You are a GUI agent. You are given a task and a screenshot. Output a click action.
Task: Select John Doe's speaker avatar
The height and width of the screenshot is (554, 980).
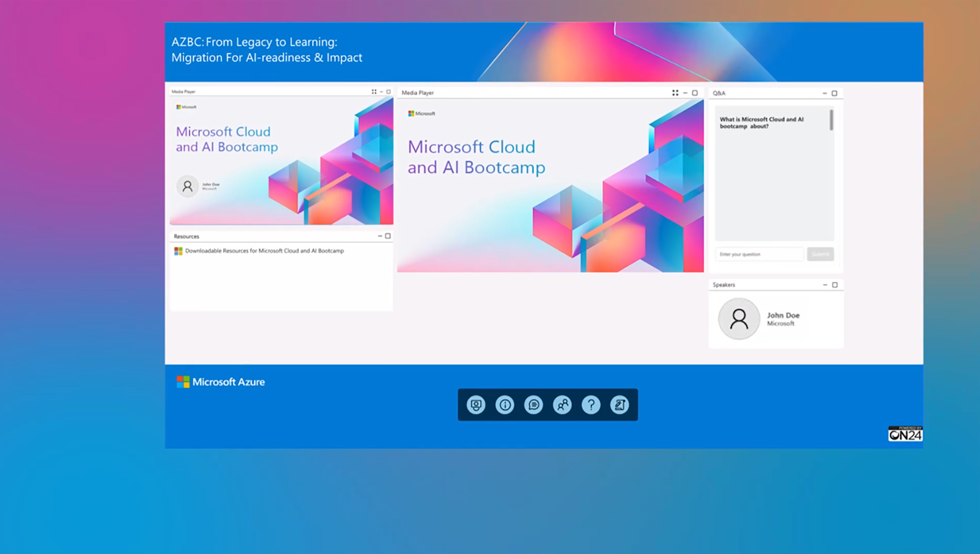point(739,319)
